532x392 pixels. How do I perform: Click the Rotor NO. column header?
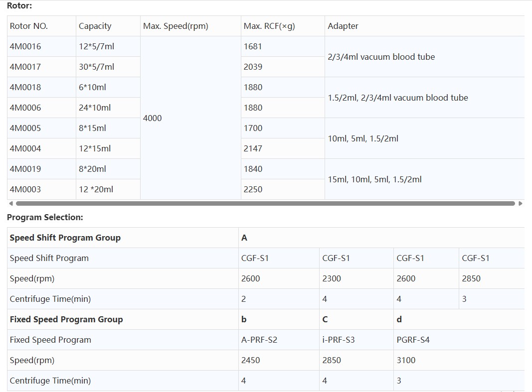click(x=29, y=26)
